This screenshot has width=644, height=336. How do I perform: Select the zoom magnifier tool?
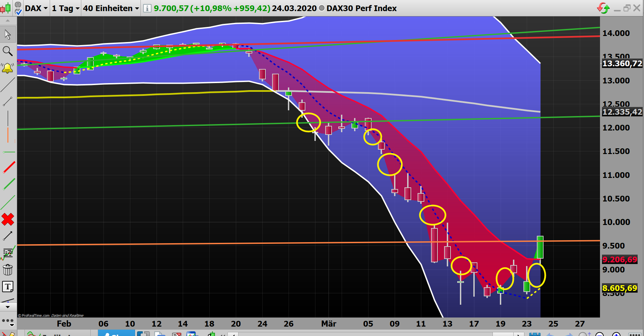coord(8,51)
